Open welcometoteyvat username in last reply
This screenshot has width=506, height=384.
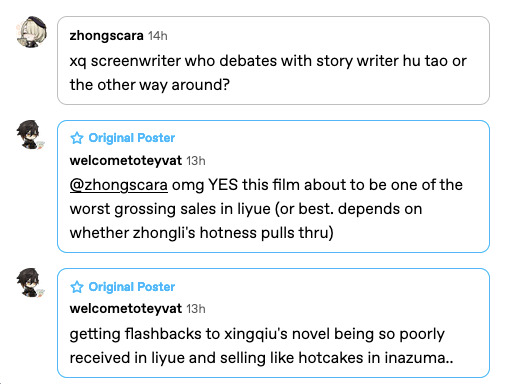pyautogui.click(x=126, y=309)
